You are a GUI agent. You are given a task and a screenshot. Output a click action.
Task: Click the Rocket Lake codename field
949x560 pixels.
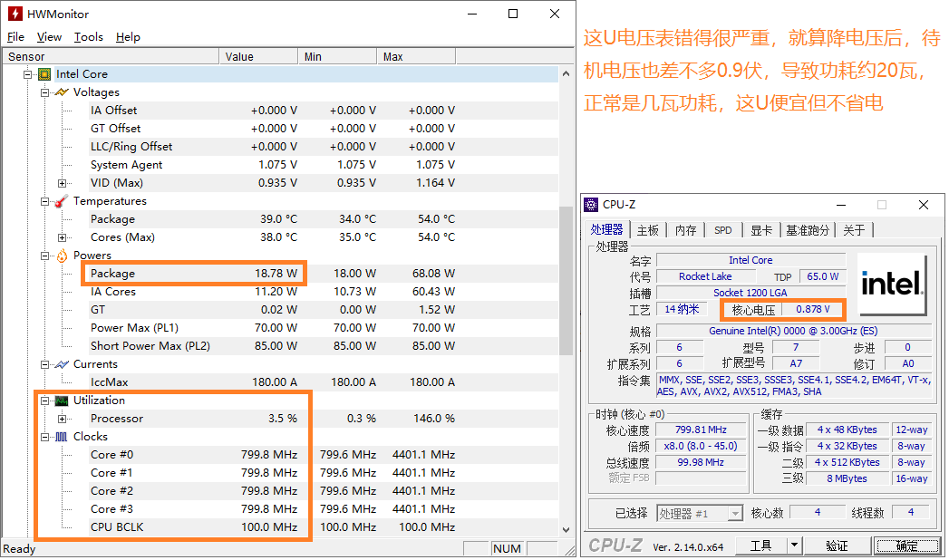pyautogui.click(x=705, y=276)
